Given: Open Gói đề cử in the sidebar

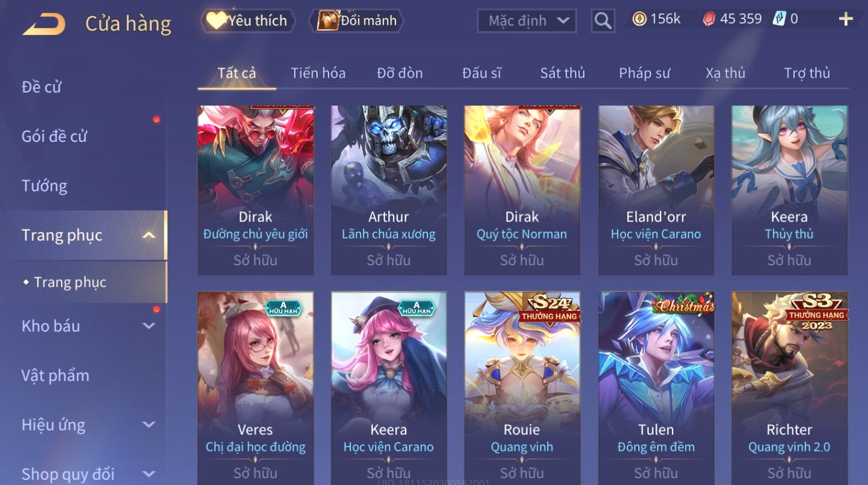Looking at the screenshot, I should pyautogui.click(x=54, y=136).
